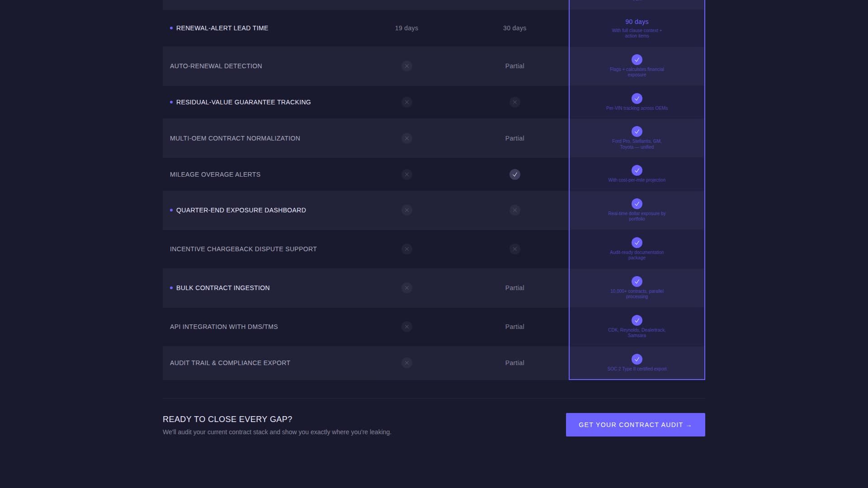Click the x icon in Audit Trail & Compliance row
The height and width of the screenshot is (488, 868).
(406, 363)
